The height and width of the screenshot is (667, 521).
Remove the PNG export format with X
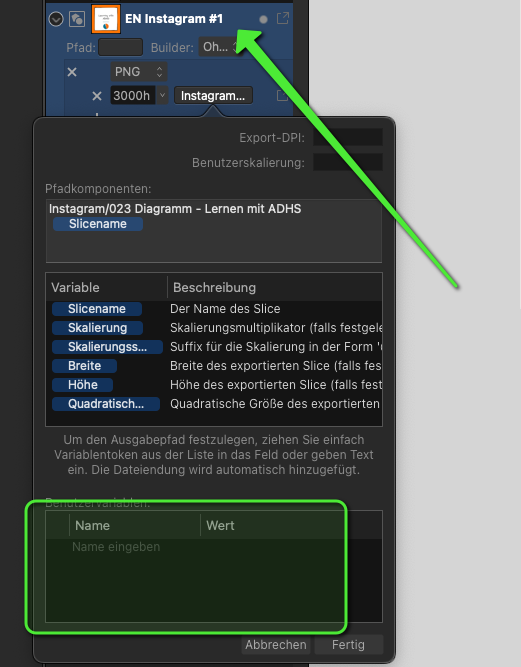pyautogui.click(x=72, y=72)
